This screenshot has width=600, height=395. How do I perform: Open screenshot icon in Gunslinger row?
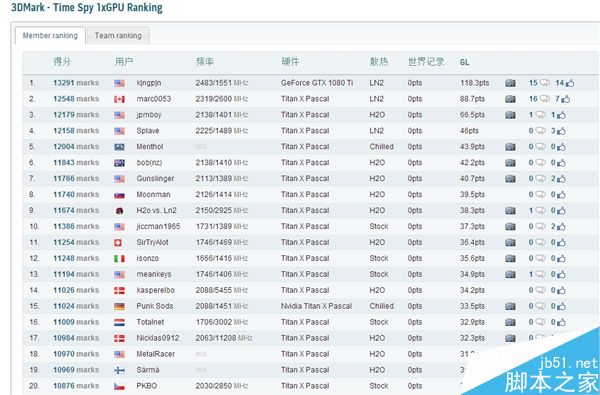click(x=510, y=179)
